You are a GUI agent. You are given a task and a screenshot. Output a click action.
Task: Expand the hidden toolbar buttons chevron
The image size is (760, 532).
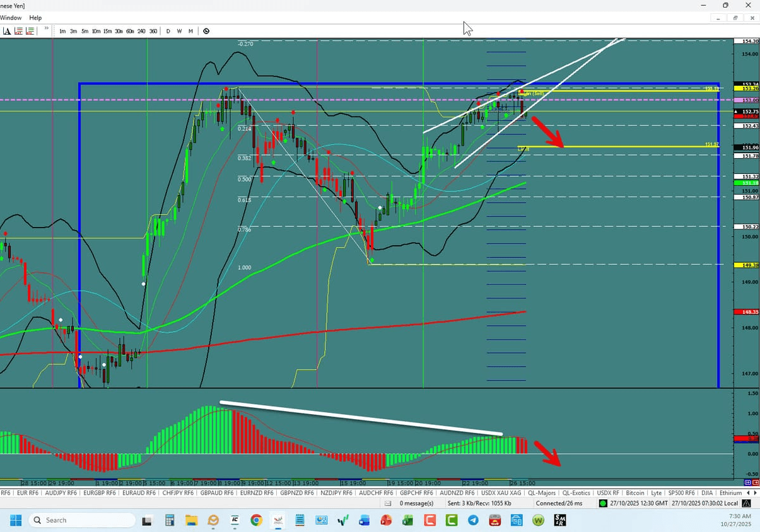pyautogui.click(x=45, y=29)
